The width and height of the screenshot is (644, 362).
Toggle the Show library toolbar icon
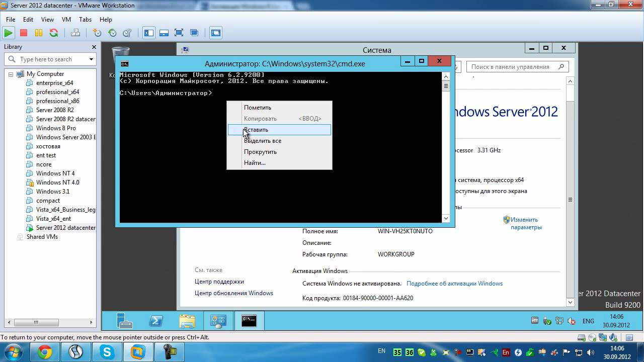pyautogui.click(x=149, y=33)
